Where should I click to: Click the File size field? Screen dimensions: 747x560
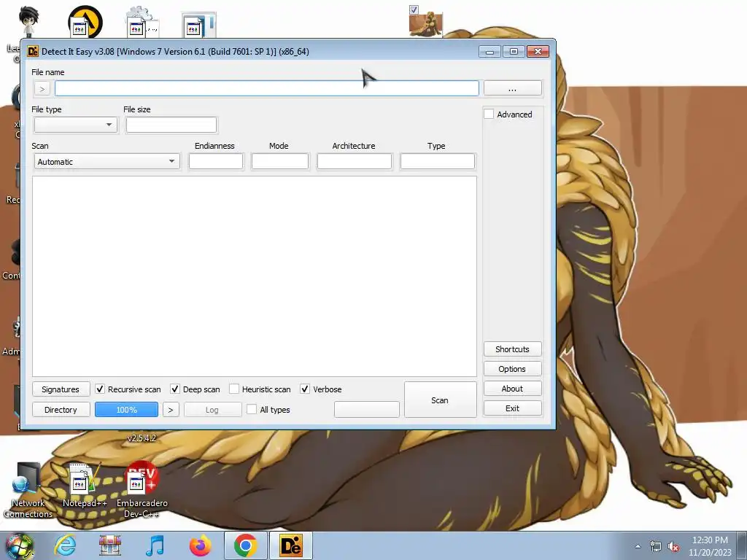coord(171,125)
